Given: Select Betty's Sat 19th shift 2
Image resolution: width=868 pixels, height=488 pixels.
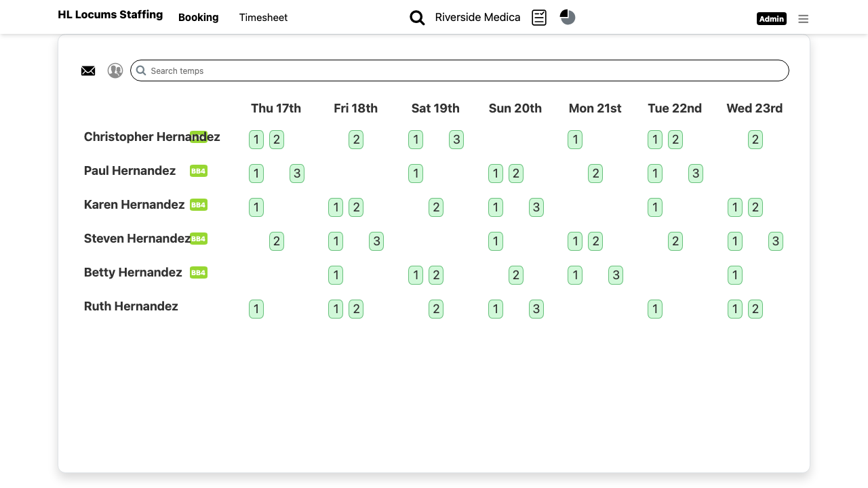Looking at the screenshot, I should point(436,275).
